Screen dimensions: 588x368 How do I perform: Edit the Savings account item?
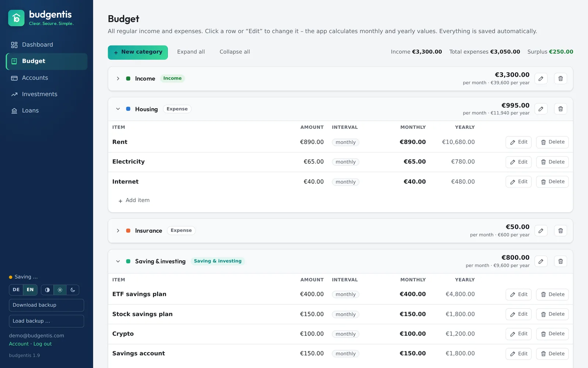tap(519, 354)
